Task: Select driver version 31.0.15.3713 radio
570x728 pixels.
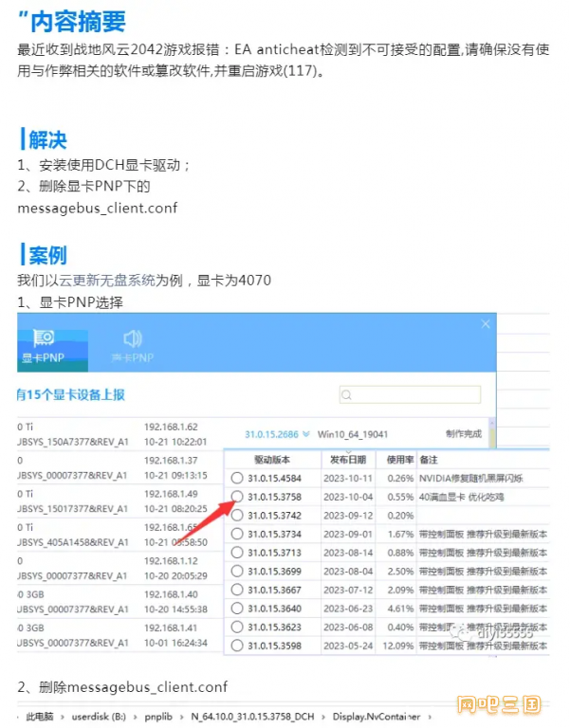Action: coord(237,553)
